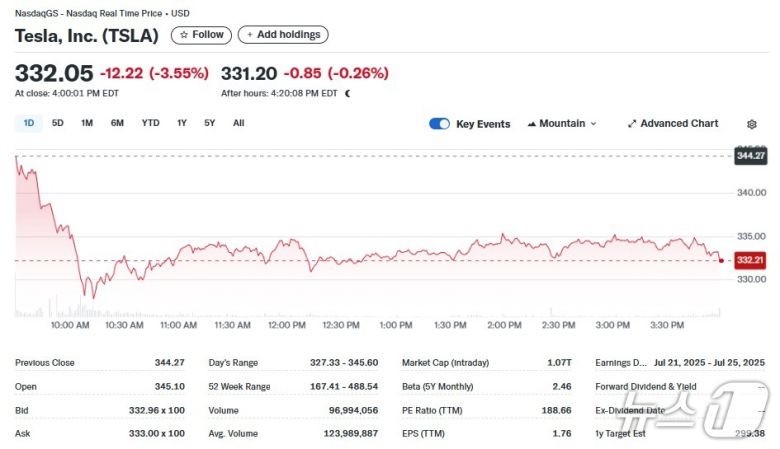Open chart settings gear icon
This screenshot has width=780, height=449.
tap(752, 124)
